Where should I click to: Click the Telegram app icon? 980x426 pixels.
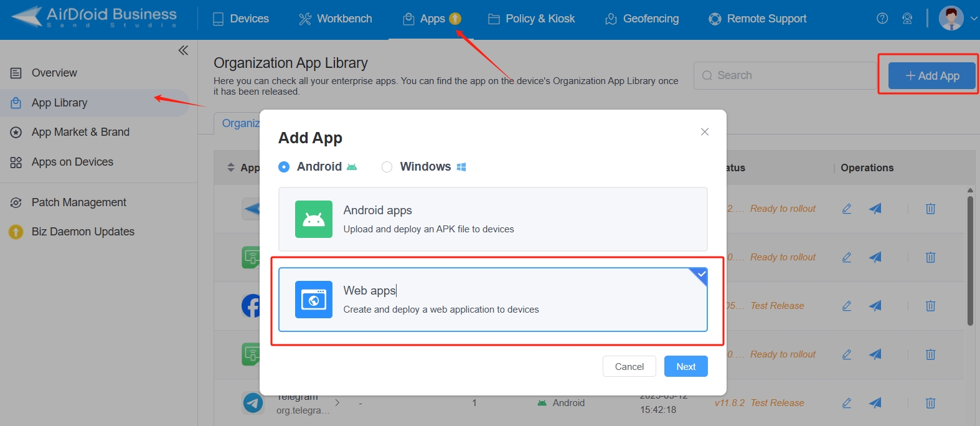(253, 403)
